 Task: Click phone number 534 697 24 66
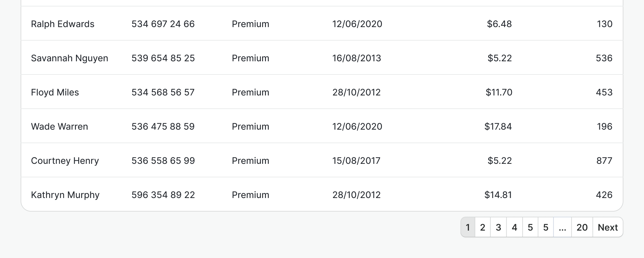click(x=163, y=24)
